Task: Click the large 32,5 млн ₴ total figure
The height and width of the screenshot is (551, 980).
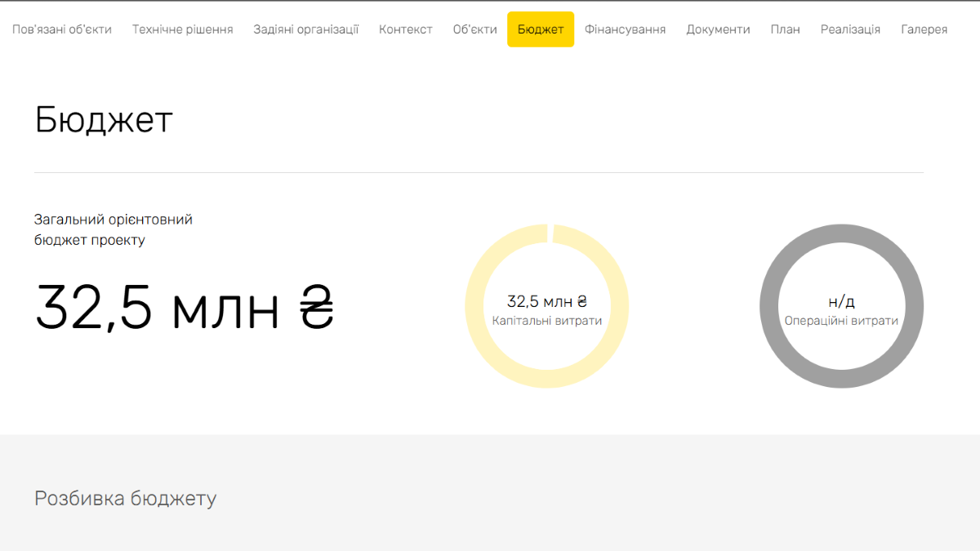Action: click(x=185, y=308)
